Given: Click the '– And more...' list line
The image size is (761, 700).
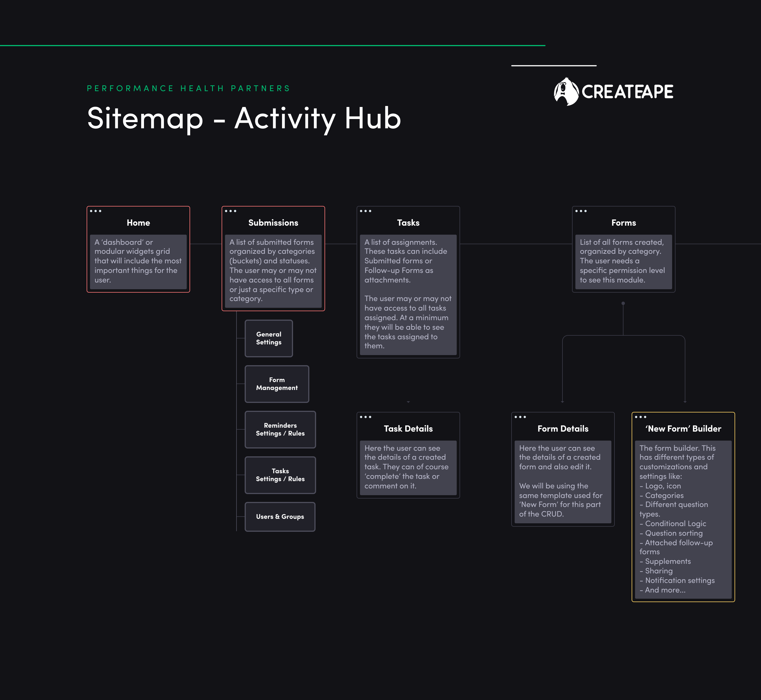Looking at the screenshot, I should [663, 590].
